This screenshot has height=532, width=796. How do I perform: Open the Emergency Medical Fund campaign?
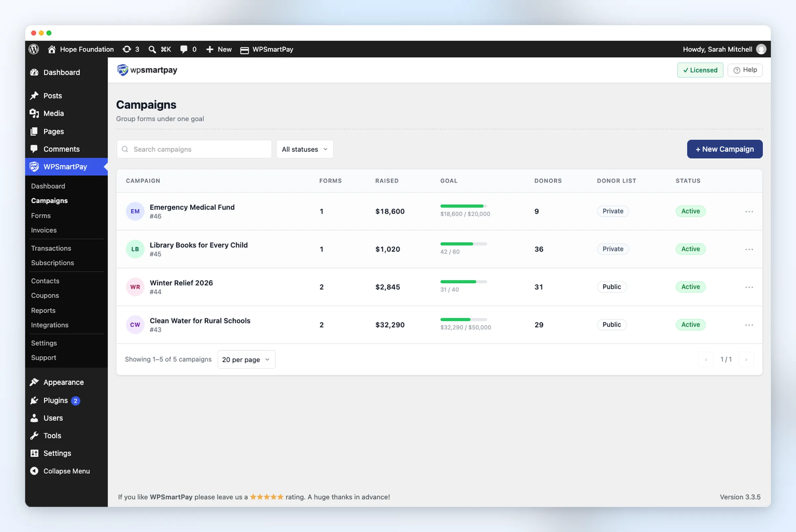(192, 207)
